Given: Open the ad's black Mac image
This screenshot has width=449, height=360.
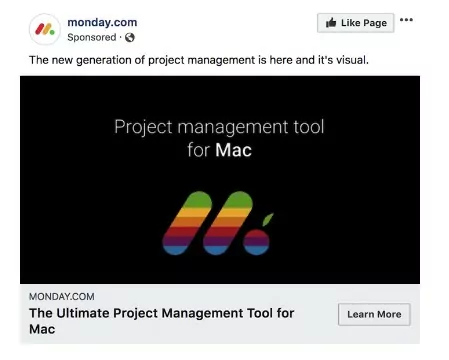Looking at the screenshot, I should click(x=220, y=180).
